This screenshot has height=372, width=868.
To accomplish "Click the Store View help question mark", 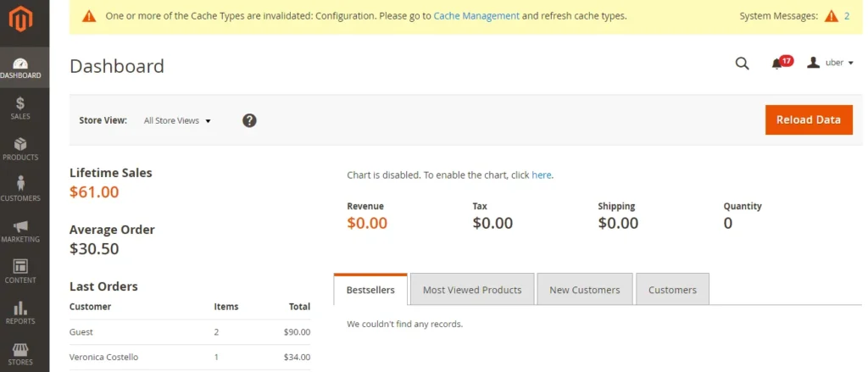I will pos(249,120).
